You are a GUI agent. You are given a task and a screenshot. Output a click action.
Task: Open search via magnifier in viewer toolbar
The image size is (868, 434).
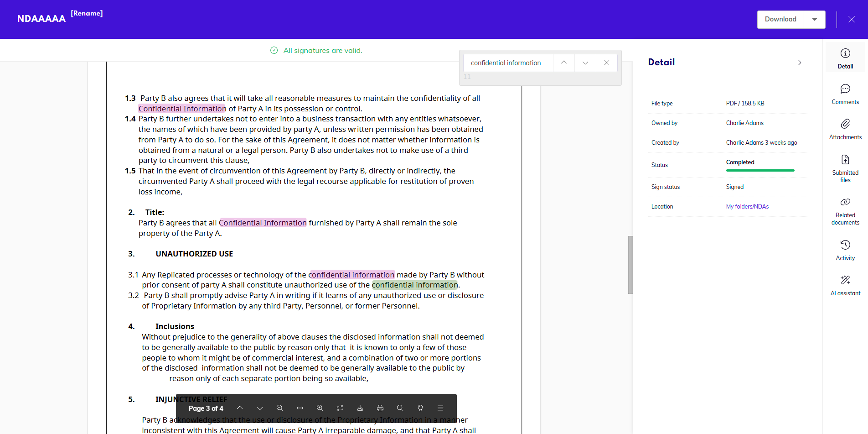tap(400, 408)
